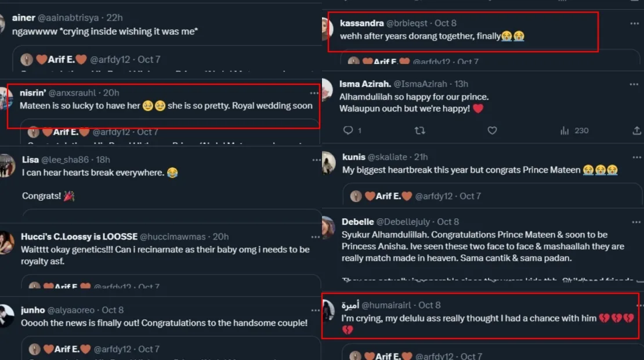Screen dimensions: 644x360
Task: Expand the three-dot menu on kunis's tweet
Action: point(635,157)
